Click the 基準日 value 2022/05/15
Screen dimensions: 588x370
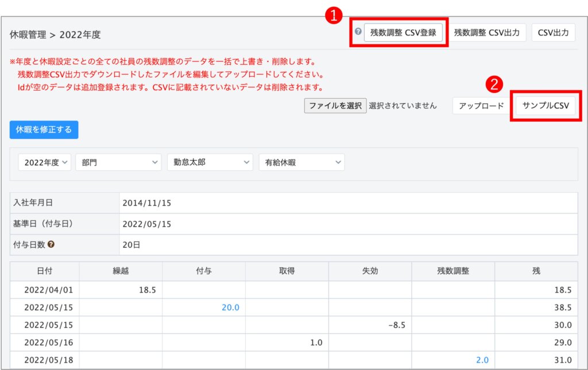coord(147,224)
